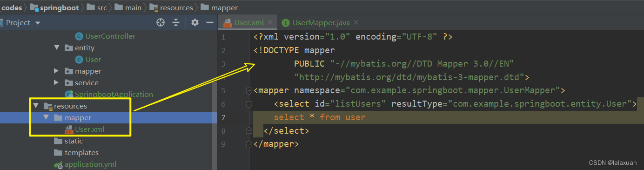
Task: Collapse the highlighted mapper folder under resources
Action: (x=46, y=117)
